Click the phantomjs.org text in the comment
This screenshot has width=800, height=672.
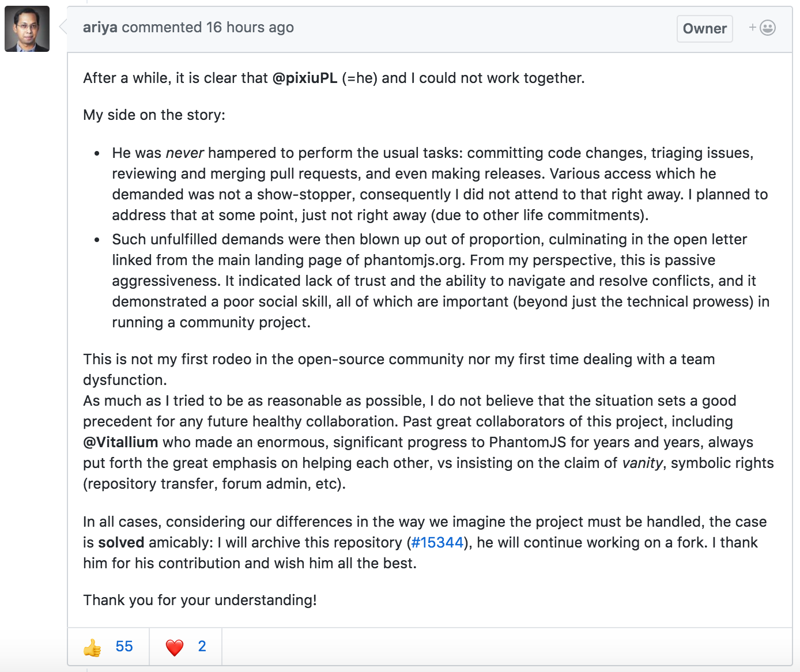pos(413,260)
